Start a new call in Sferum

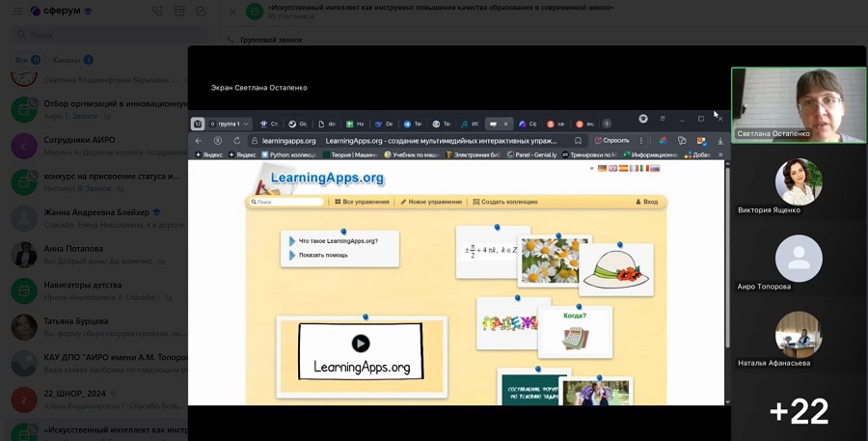[158, 11]
